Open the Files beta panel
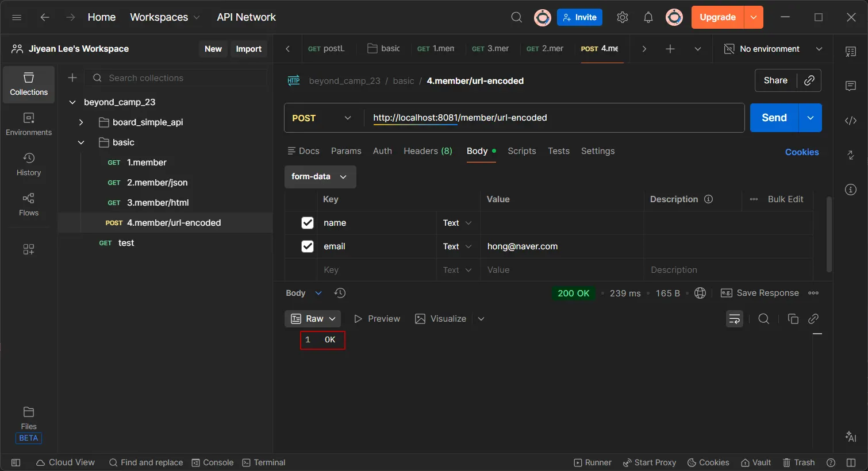 tap(29, 425)
